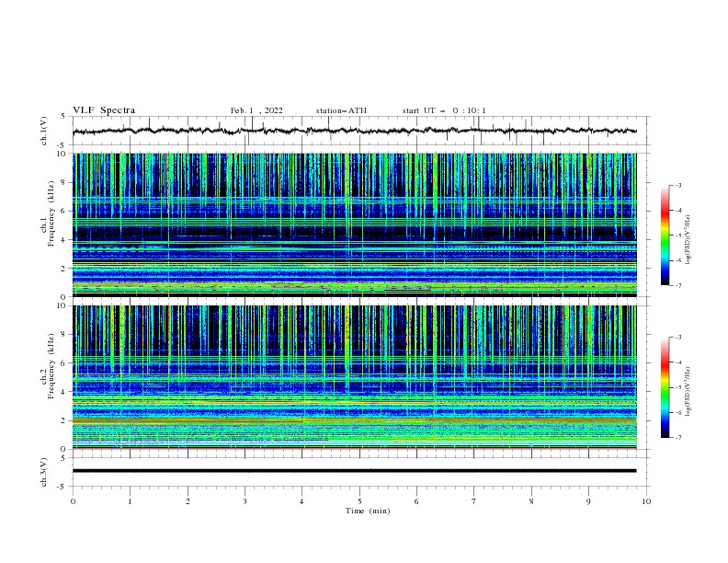
Task: Click the "start UT = 0 :10: 1" text
Action: point(444,110)
